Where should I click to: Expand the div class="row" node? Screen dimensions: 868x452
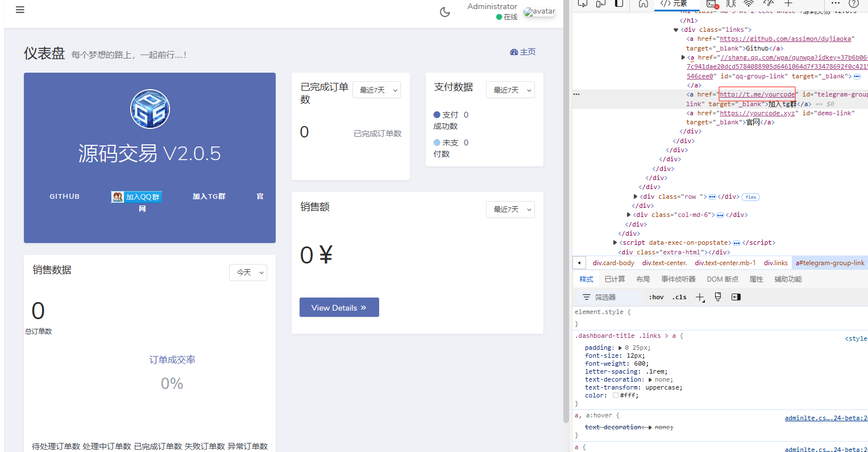(x=636, y=196)
